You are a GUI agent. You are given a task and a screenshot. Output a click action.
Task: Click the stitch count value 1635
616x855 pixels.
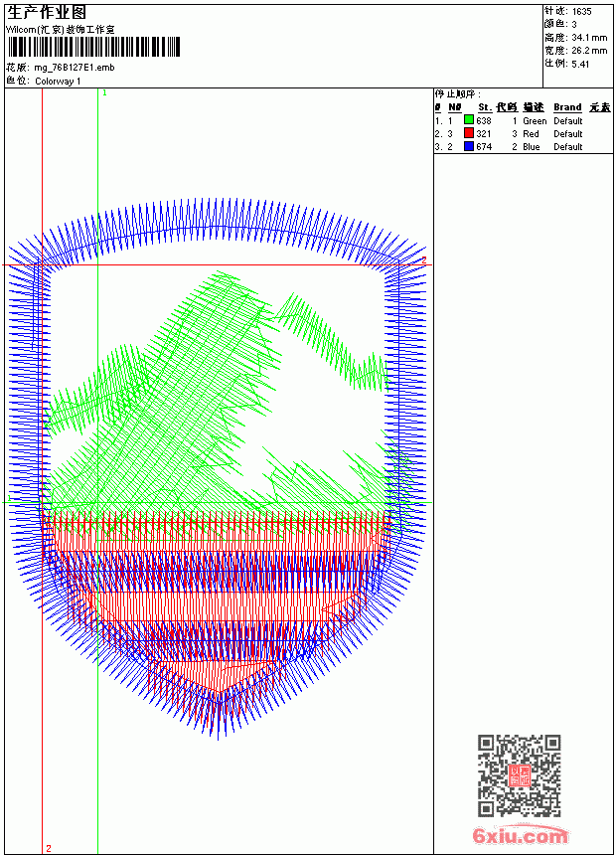[581, 11]
